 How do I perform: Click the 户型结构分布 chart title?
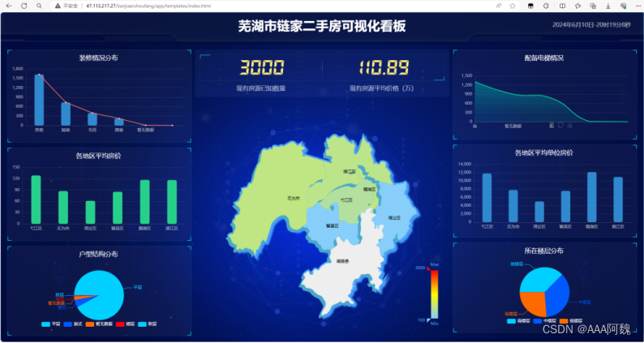tap(99, 255)
